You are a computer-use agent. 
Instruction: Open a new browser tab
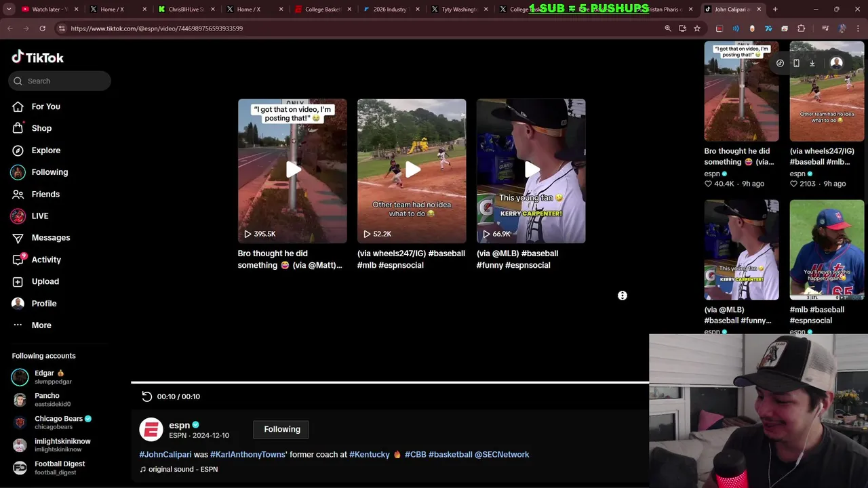[775, 9]
